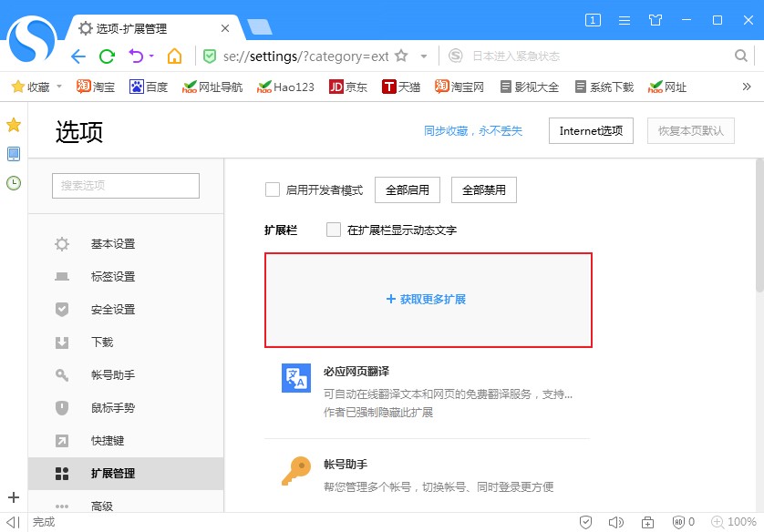This screenshot has width=764, height=532.
Task: Enable 启用开发者模式 checkbox
Action: (271, 189)
